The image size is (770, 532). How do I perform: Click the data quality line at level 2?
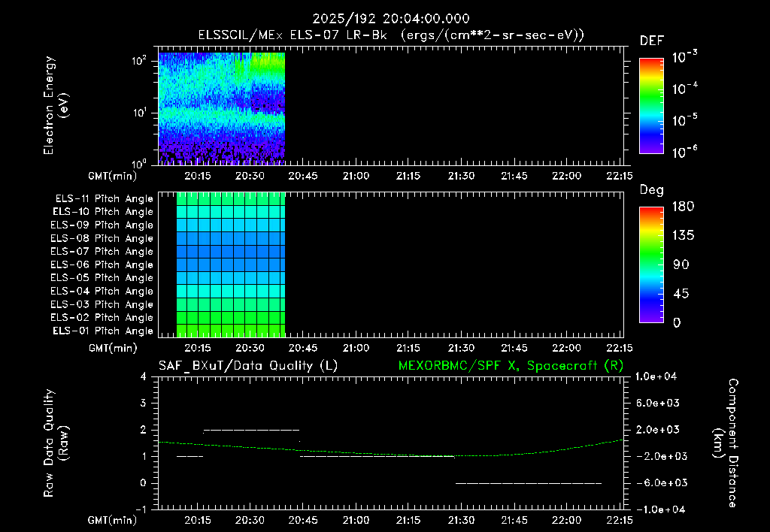coord(251,430)
